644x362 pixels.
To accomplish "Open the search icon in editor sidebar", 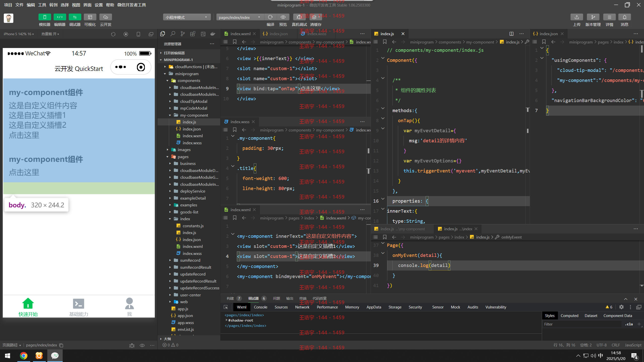I will [173, 34].
